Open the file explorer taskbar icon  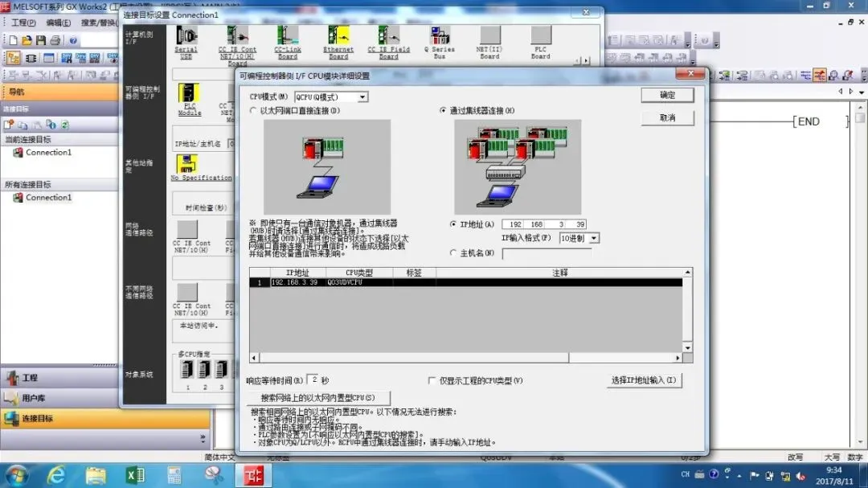[95, 475]
